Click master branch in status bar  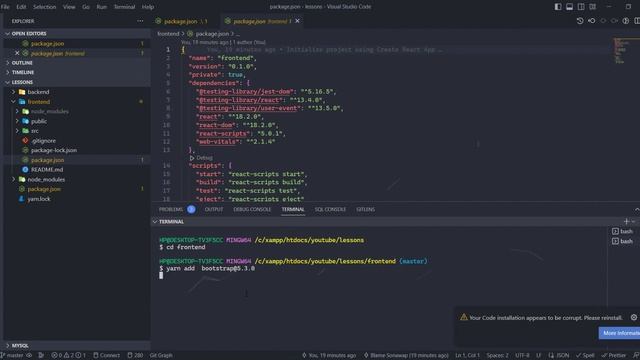coord(13,355)
